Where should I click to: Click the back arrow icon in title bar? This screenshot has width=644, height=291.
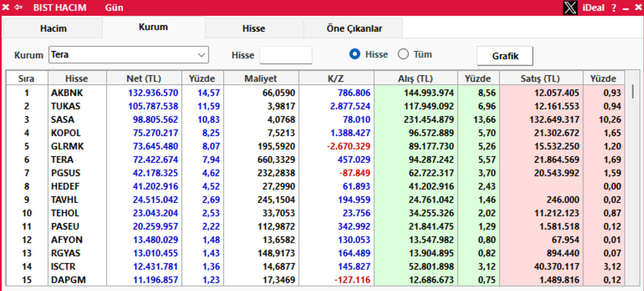point(19,8)
